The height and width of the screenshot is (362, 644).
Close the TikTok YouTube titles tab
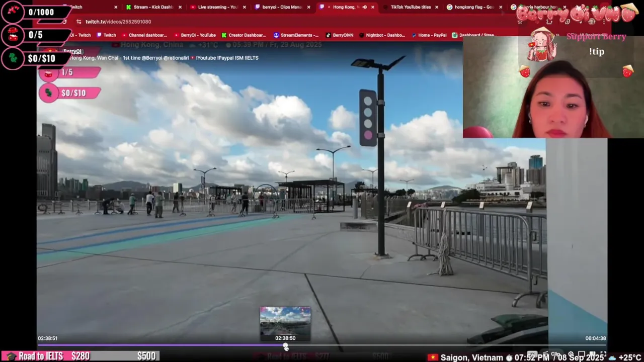click(437, 7)
